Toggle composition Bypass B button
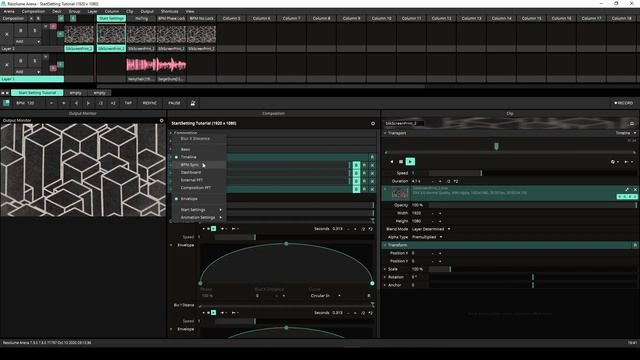 click(38, 18)
